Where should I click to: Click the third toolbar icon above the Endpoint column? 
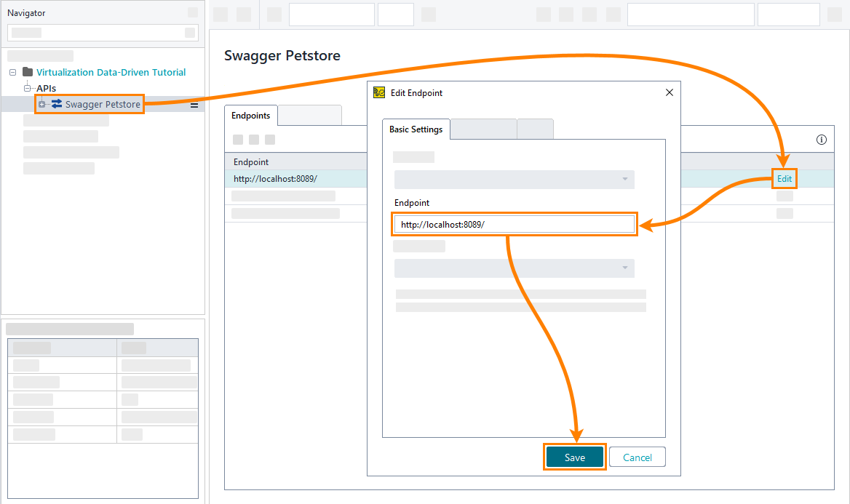click(269, 139)
